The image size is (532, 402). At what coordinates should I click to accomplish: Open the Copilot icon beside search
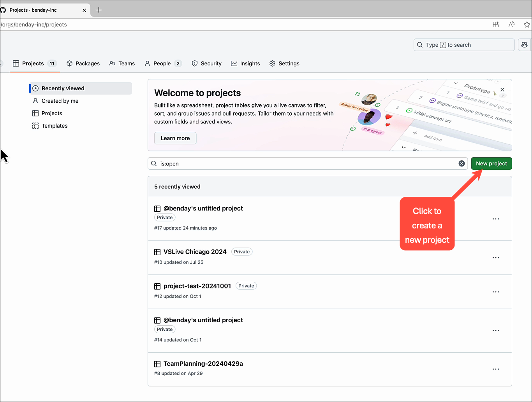[525, 45]
